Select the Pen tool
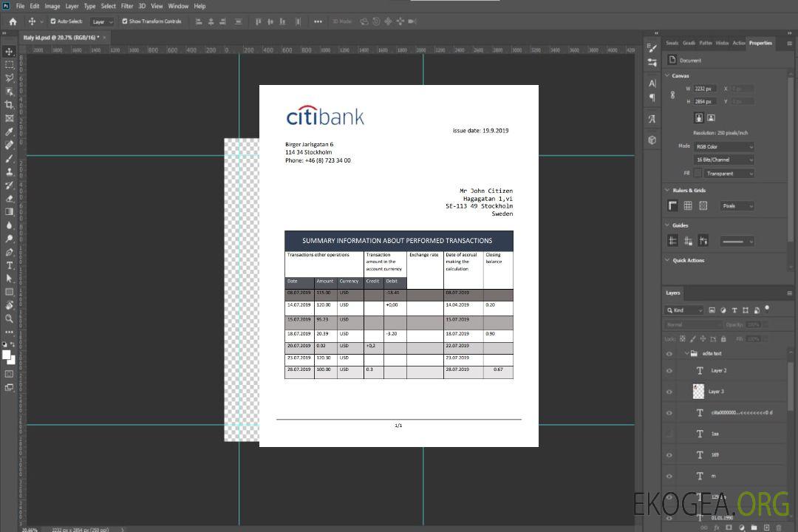Viewport: 798px width, 532px height. pos(9,252)
